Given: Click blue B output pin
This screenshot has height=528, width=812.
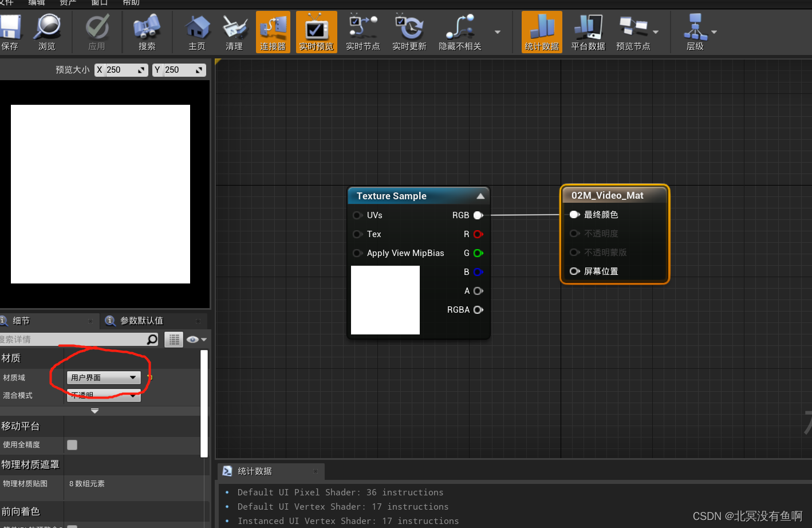Looking at the screenshot, I should (478, 272).
